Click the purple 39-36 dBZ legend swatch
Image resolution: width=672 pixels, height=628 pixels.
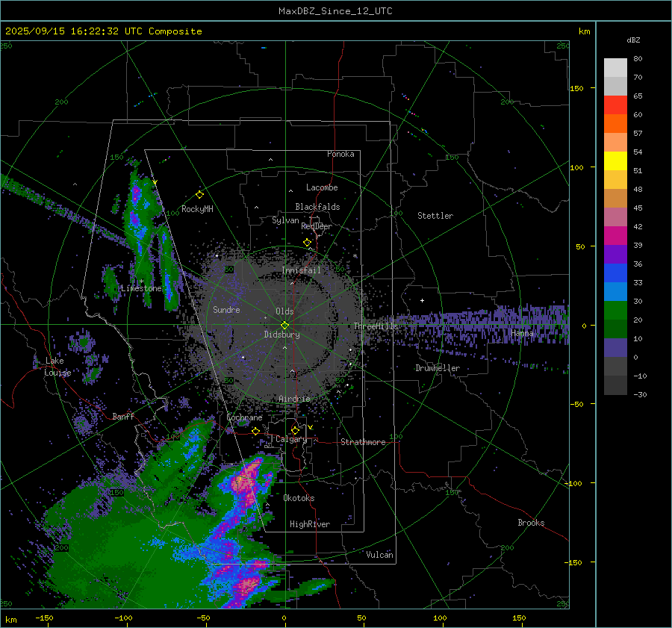click(615, 255)
